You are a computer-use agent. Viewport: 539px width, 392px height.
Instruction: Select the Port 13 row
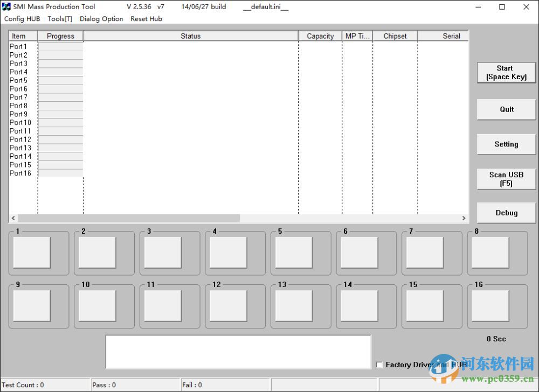coord(239,148)
